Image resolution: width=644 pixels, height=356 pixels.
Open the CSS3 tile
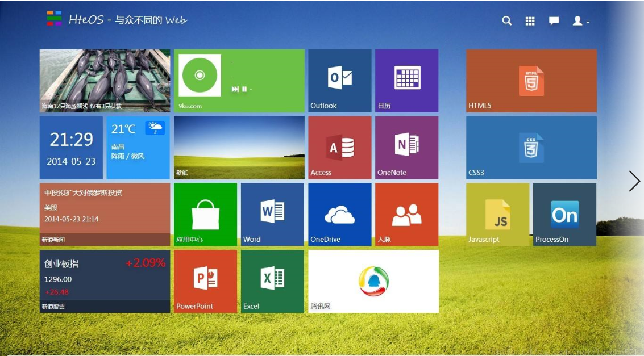click(531, 148)
